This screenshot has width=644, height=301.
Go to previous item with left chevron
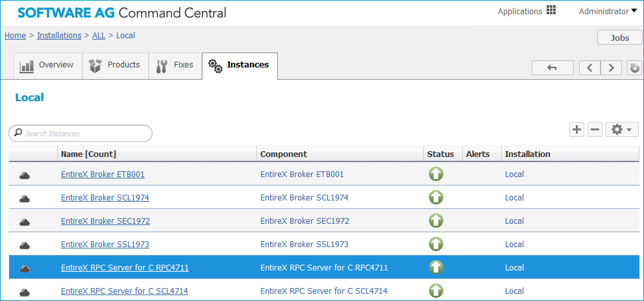click(x=589, y=67)
